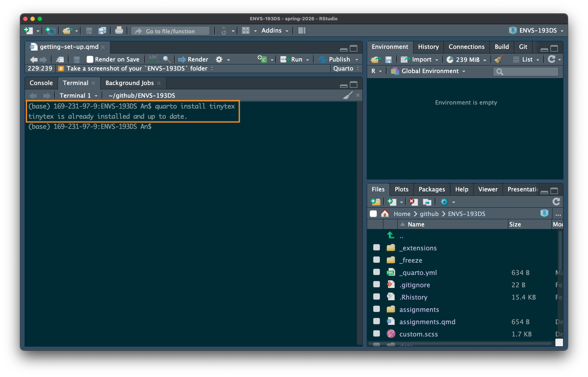Screen dimensions: 588x377
Task: Click the Home icon in Files path
Action: (385, 214)
